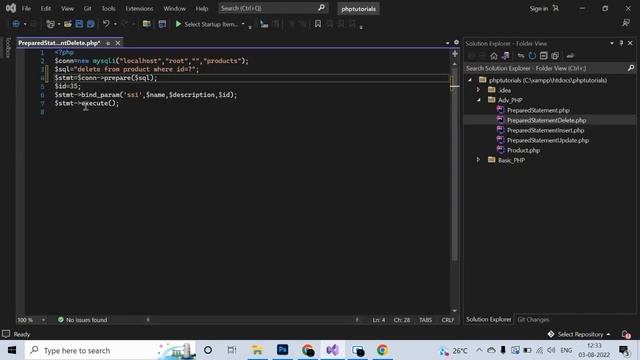Select the PreparedStatementUpdate.php file
Screen dimensions: 640x360
548,140
